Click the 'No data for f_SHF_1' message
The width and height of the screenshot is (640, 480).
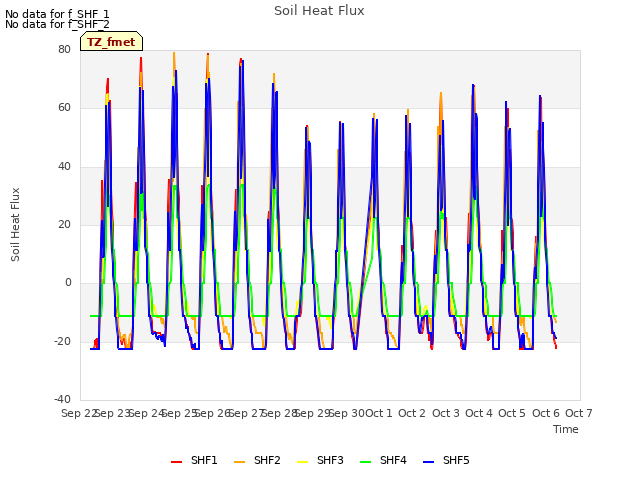tap(57, 14)
